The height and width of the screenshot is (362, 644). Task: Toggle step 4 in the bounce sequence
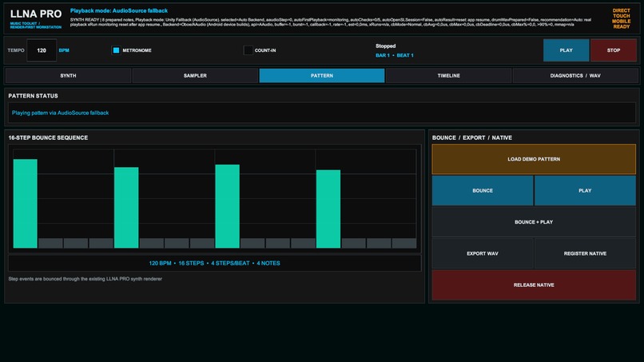pos(101,243)
